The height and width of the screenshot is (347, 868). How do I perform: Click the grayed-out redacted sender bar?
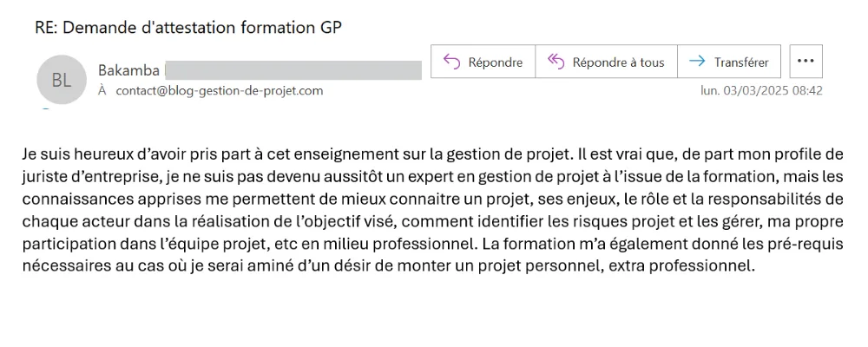(293, 70)
